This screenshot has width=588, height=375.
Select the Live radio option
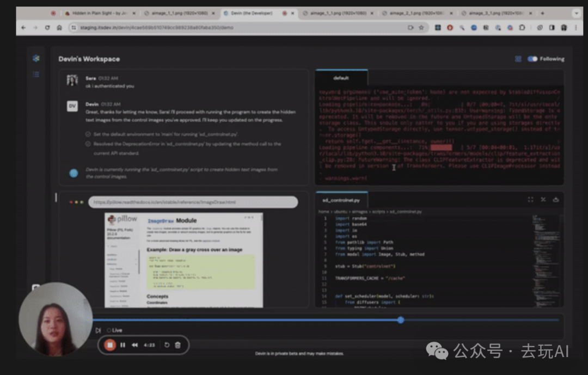tap(109, 330)
